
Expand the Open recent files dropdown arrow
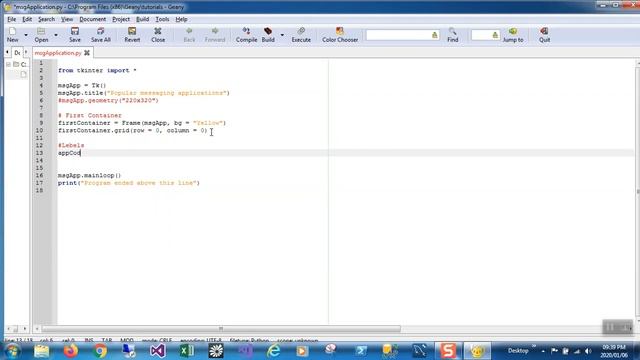tap(56, 35)
